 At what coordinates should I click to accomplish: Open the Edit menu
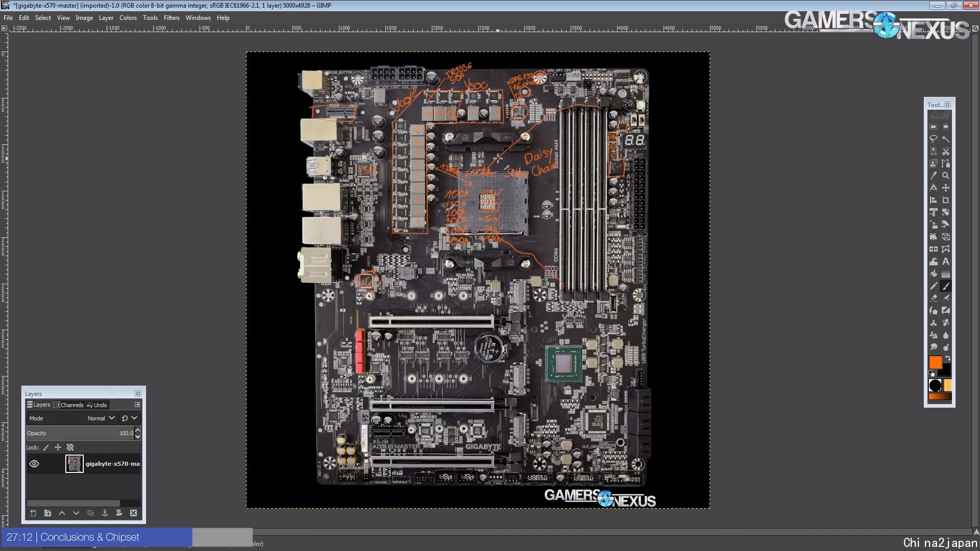point(24,18)
